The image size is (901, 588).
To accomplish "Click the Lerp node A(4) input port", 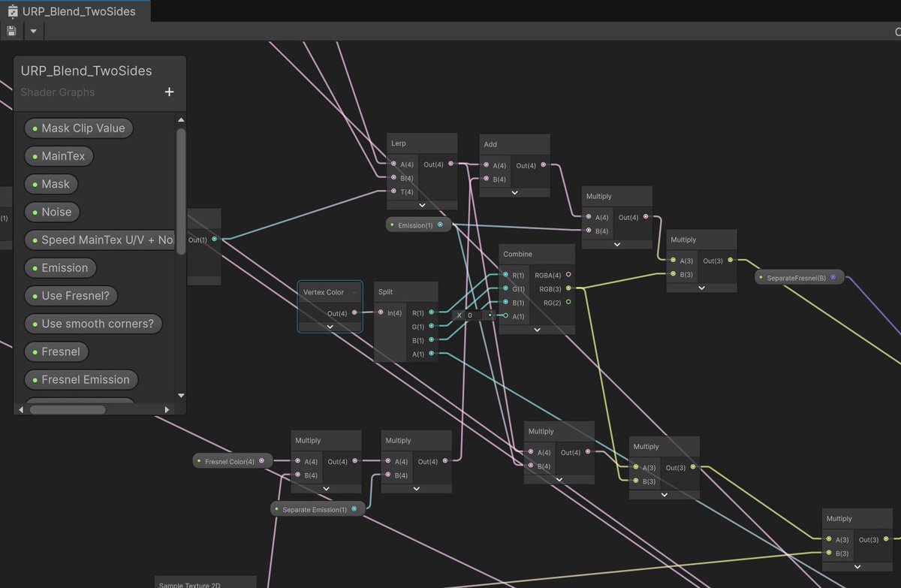I will (393, 164).
